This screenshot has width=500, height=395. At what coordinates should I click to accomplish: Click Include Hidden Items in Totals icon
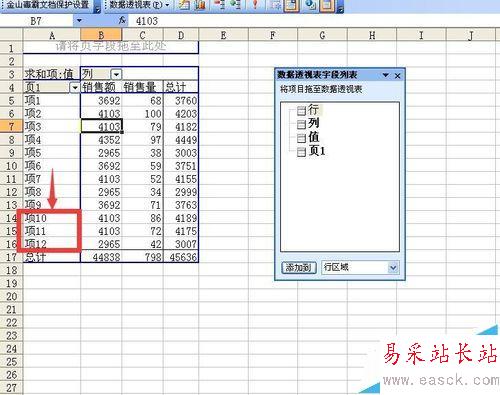point(275,5)
